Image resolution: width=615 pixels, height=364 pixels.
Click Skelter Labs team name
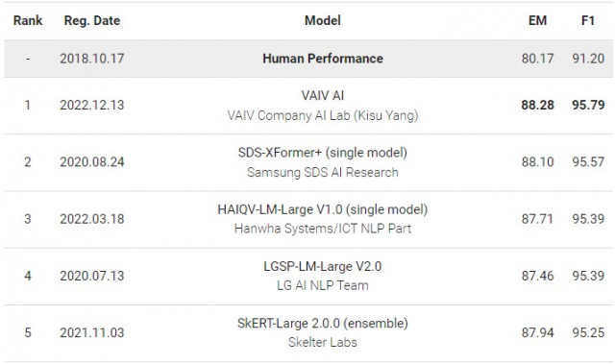pos(323,342)
